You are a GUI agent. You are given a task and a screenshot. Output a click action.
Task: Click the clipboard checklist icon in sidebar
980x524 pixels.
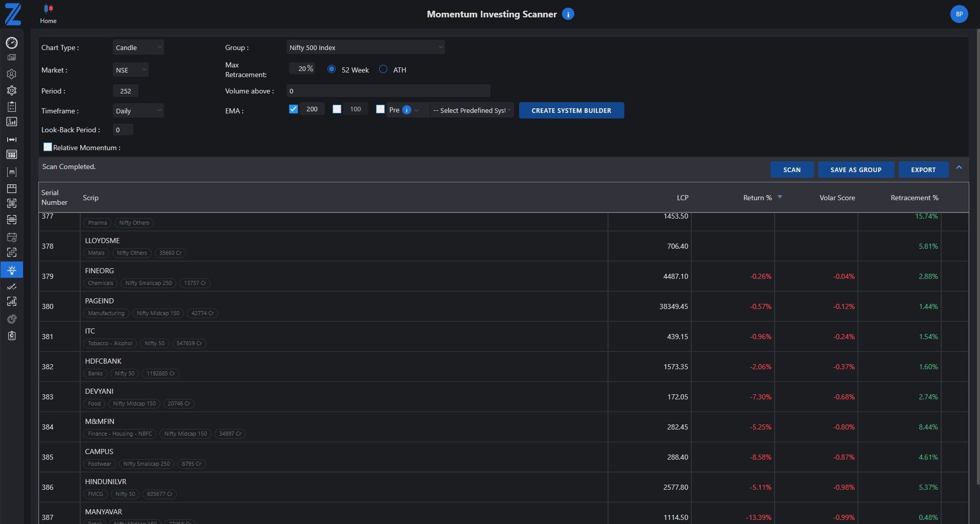12,106
